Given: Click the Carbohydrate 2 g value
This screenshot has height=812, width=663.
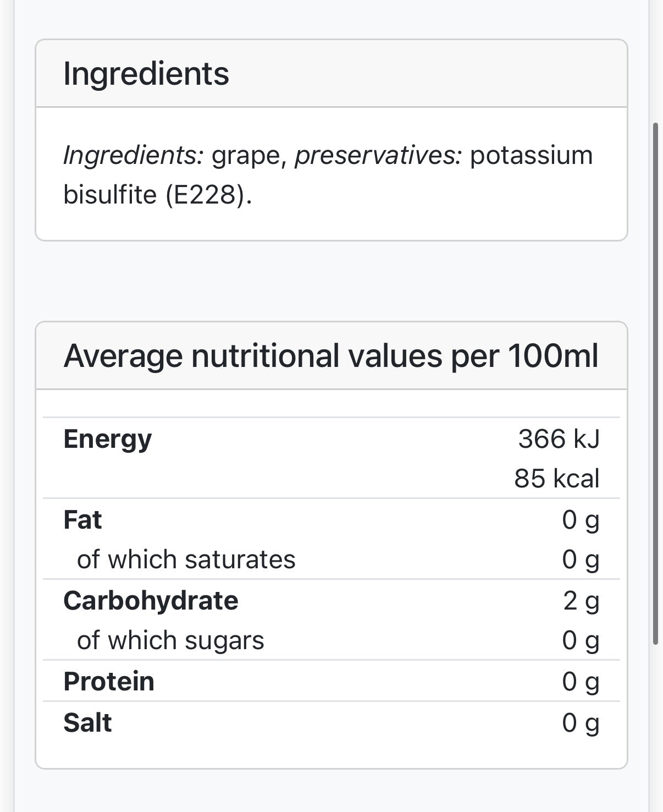Looking at the screenshot, I should 581,601.
